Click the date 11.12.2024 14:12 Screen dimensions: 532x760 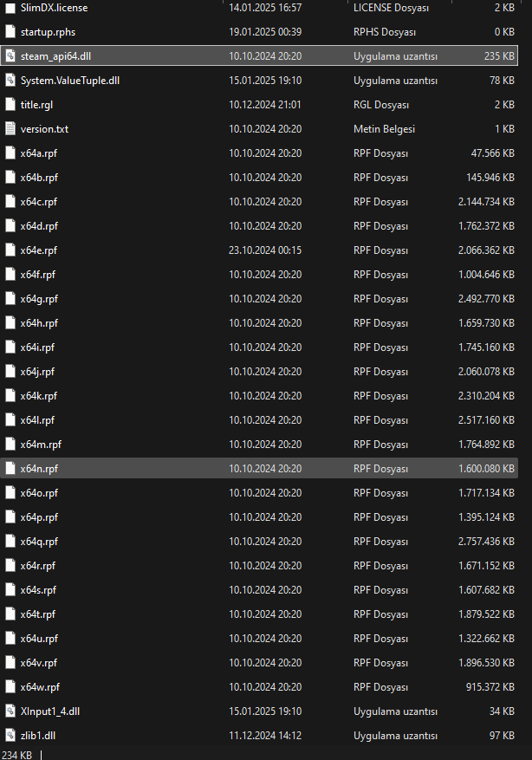pyautogui.click(x=265, y=735)
